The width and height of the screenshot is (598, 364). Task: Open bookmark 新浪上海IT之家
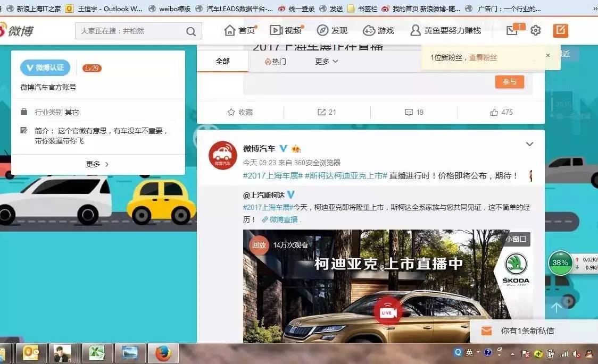point(34,9)
